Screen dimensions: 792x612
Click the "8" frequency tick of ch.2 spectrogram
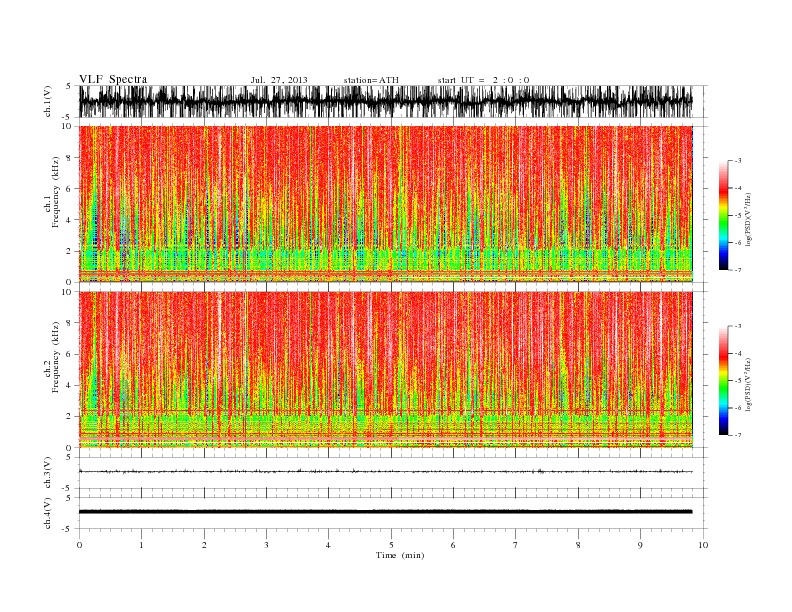pyautogui.click(x=69, y=323)
